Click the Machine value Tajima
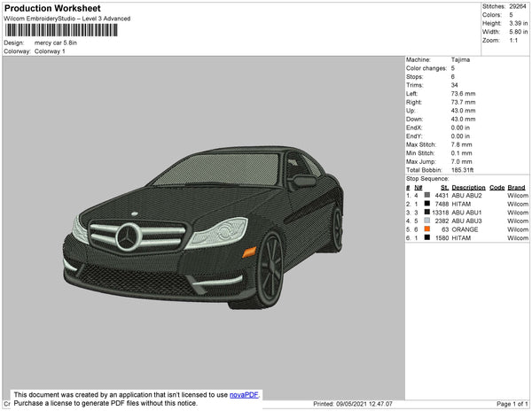 [460, 59]
